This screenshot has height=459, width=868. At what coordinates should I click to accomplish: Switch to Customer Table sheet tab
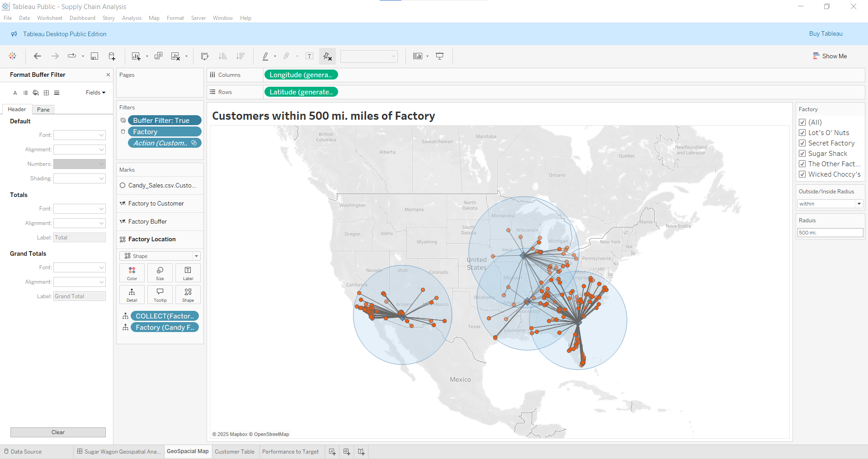click(235, 452)
